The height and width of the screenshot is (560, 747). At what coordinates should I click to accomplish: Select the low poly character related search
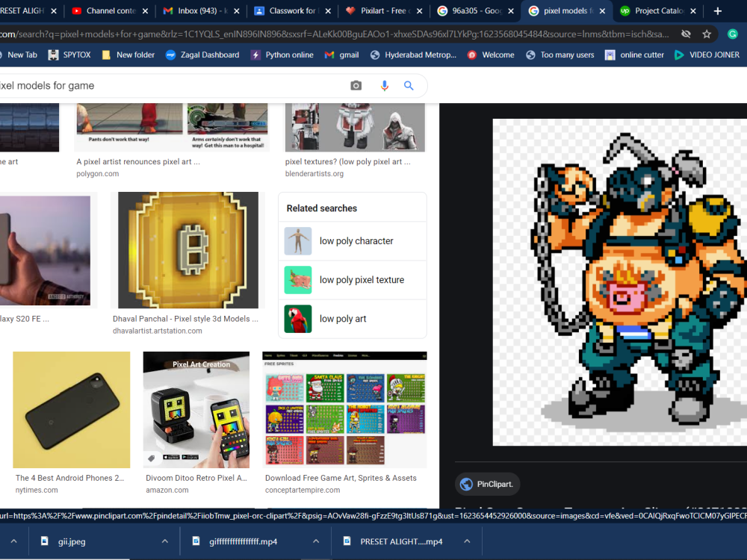click(353, 241)
